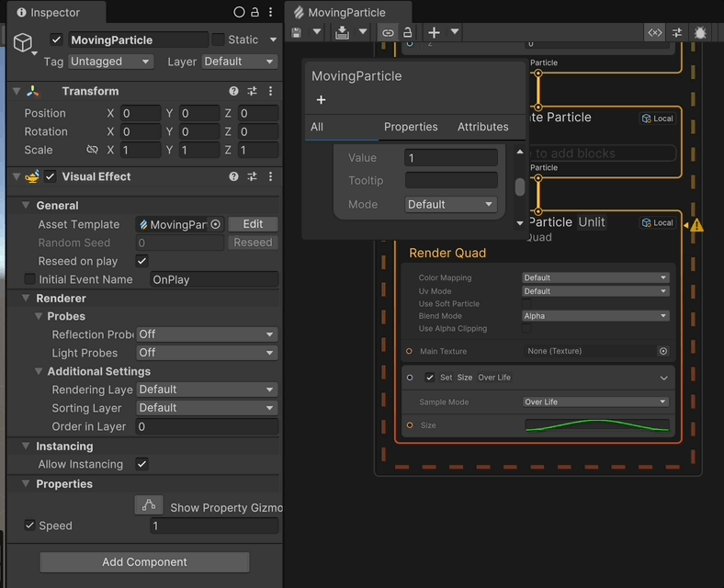Toggle the link/attach icon in VFX toolbar
This screenshot has width=724, height=588.
pyautogui.click(x=388, y=33)
